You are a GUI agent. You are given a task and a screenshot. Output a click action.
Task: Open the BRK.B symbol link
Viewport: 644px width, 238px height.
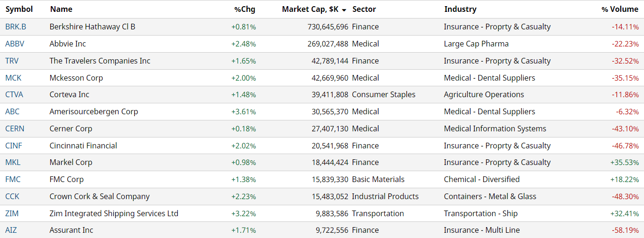click(x=16, y=27)
